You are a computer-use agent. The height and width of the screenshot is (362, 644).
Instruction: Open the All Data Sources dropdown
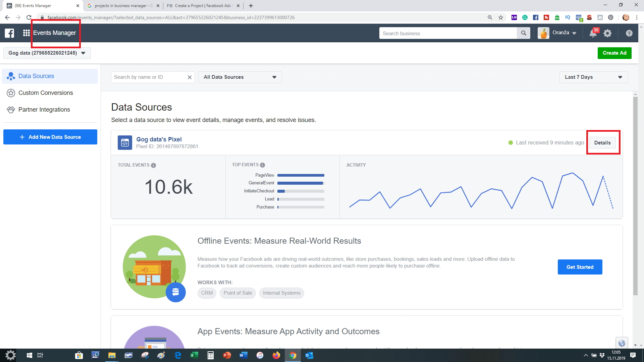tap(240, 77)
